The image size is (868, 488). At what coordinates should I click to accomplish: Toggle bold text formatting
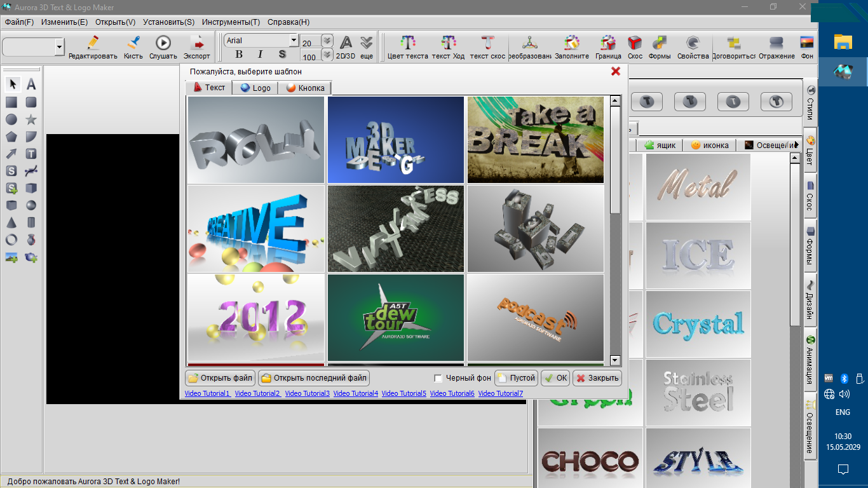coord(239,54)
